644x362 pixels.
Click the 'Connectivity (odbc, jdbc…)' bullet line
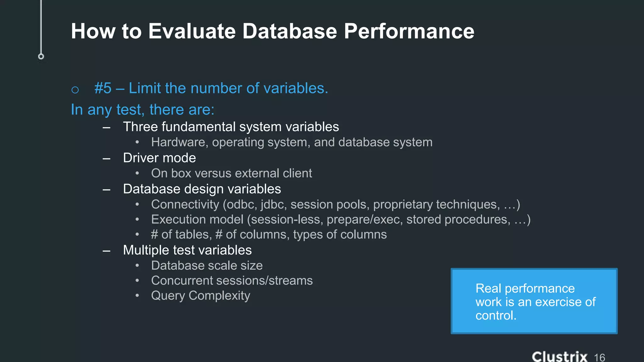pos(336,204)
